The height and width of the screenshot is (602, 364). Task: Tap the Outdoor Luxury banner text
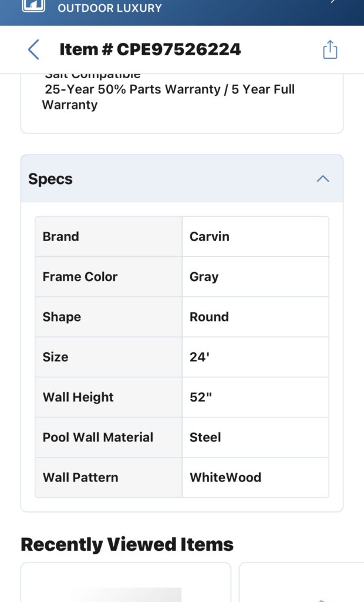point(110,8)
